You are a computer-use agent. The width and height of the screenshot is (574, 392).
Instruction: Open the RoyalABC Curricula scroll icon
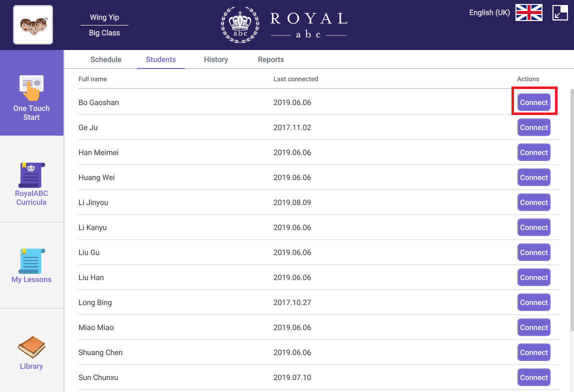[31, 175]
